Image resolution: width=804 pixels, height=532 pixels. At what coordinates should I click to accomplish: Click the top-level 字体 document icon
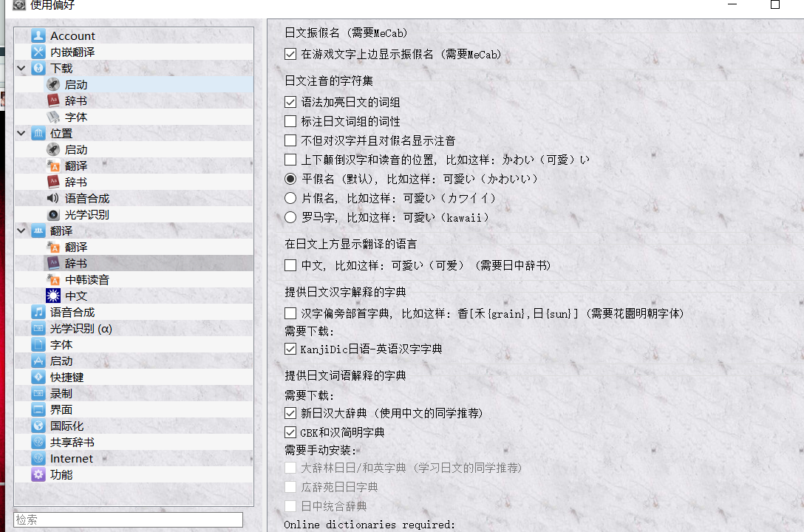click(x=38, y=345)
